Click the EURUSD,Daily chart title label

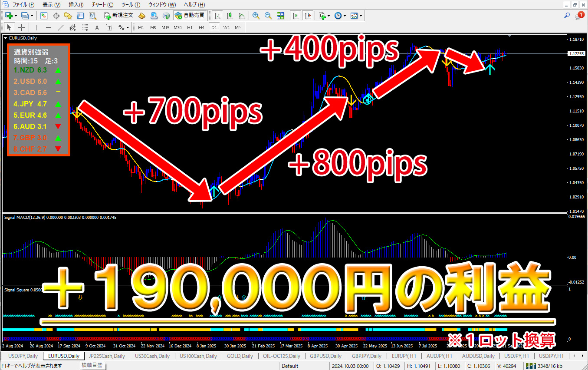coord(25,38)
